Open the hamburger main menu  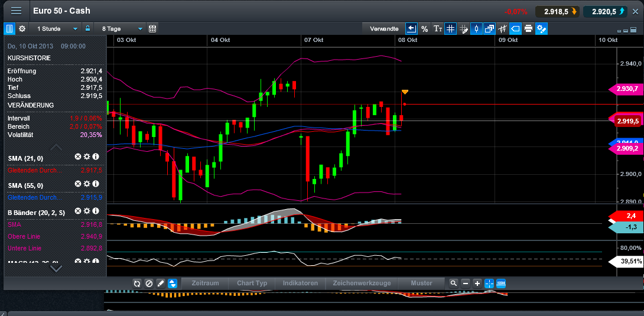(17, 11)
